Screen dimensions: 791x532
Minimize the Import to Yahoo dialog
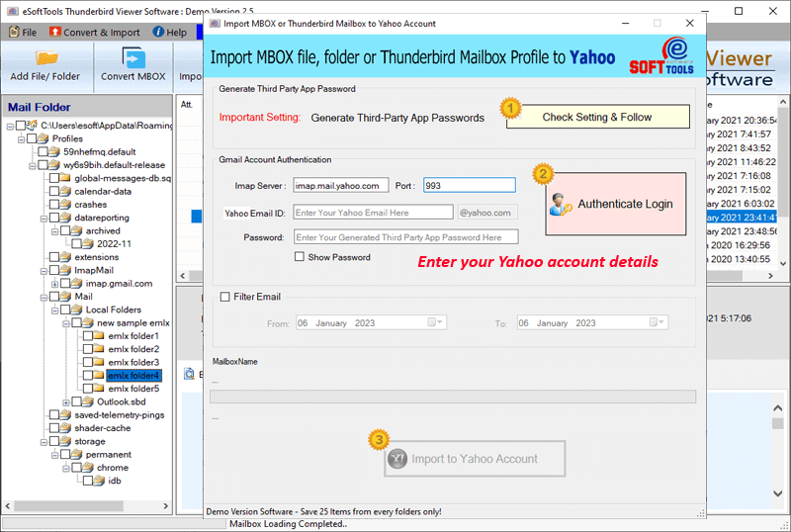click(x=626, y=23)
